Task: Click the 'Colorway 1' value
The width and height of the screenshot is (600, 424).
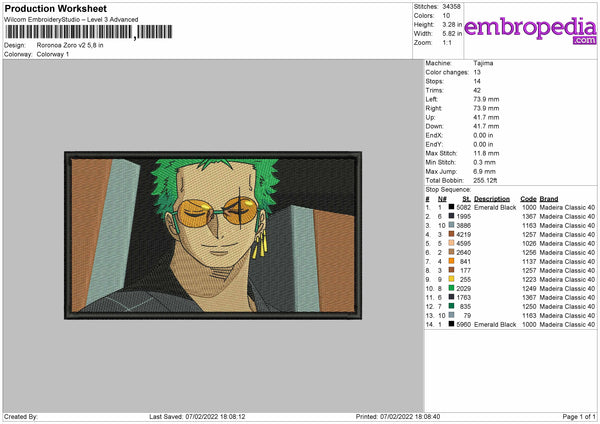Action: [53, 54]
